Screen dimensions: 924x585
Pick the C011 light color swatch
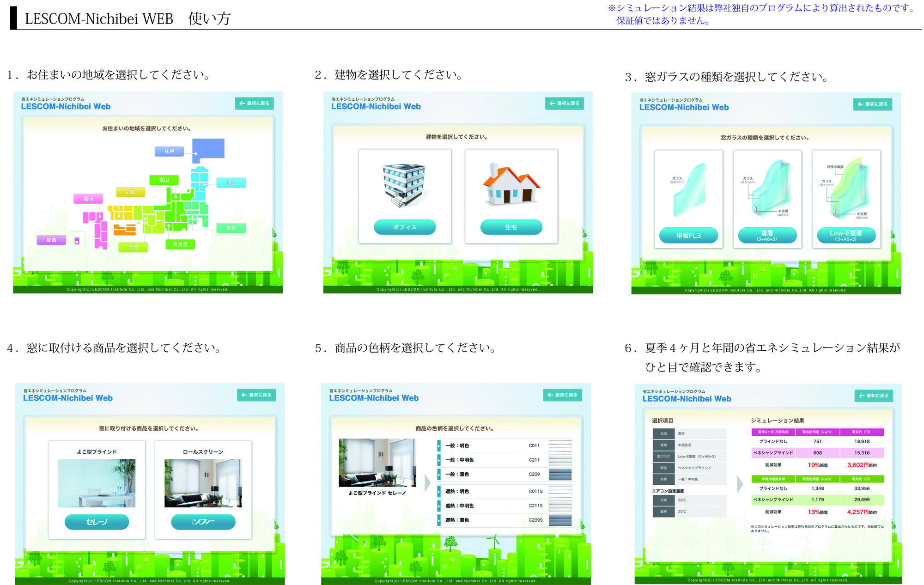pyautogui.click(x=560, y=446)
